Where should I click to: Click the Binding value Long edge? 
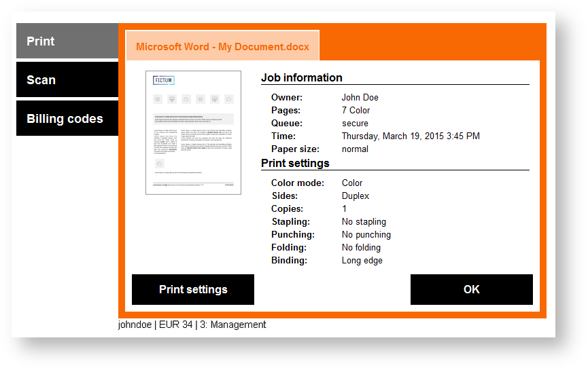(x=362, y=260)
